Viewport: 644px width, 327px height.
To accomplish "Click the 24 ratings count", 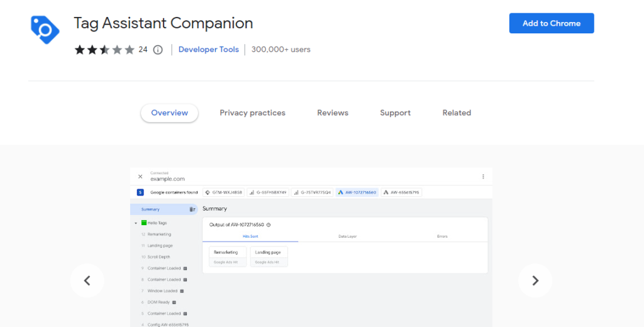I will pos(143,50).
